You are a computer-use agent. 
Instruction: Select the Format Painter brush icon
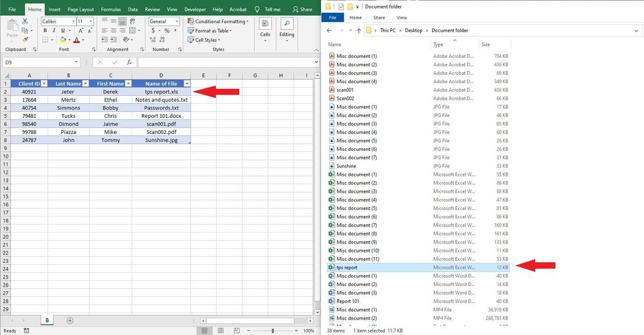(25, 40)
